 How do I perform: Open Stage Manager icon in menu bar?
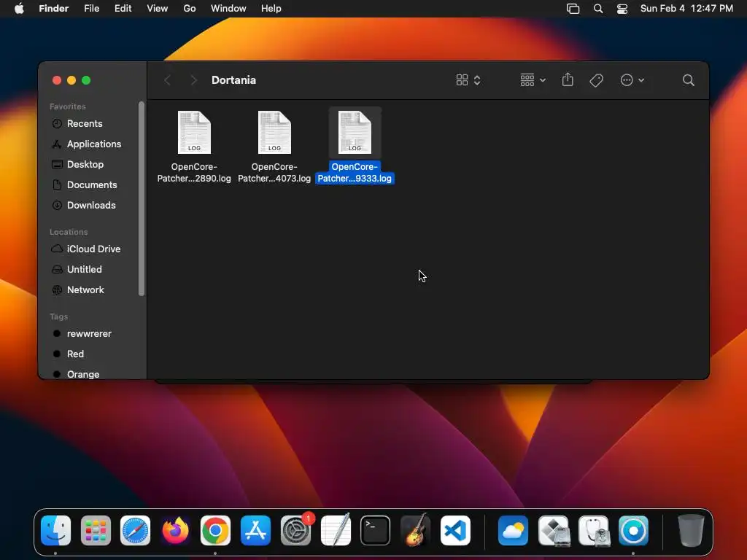click(x=573, y=9)
